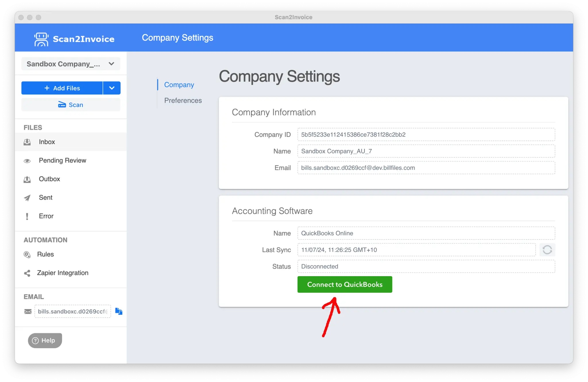Switch to the Preferences tab
The width and height of the screenshot is (588, 382).
[x=183, y=100]
